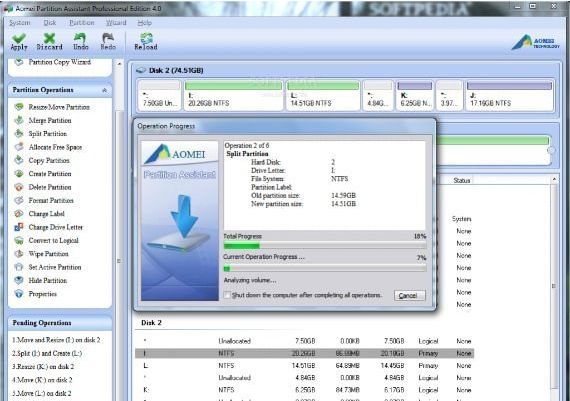The width and height of the screenshot is (570, 401).
Task: Select the Convert to Logical icon
Action: pos(19,240)
